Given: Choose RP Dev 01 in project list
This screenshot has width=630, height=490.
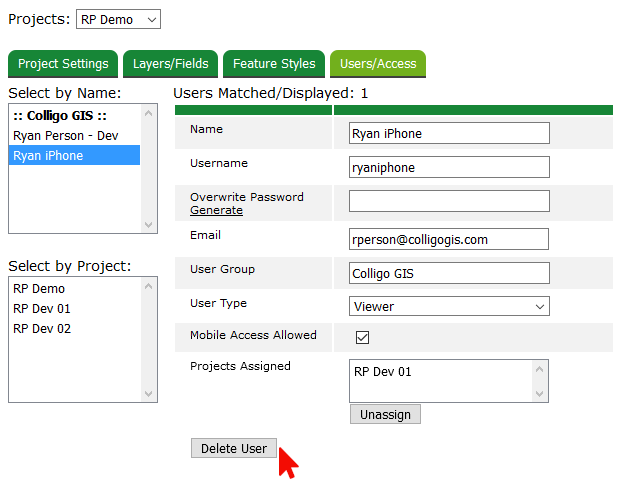Looking at the screenshot, I should pyautogui.click(x=42, y=308).
